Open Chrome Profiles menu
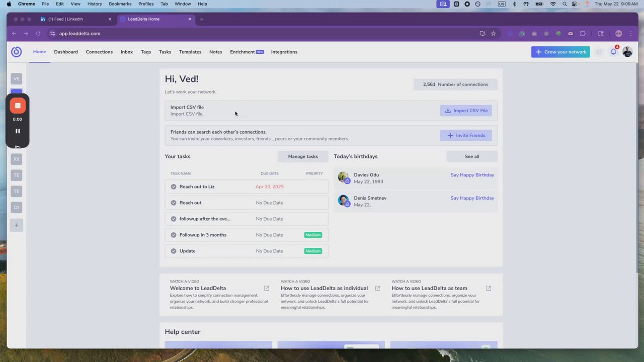The image size is (644, 362). coord(146,4)
